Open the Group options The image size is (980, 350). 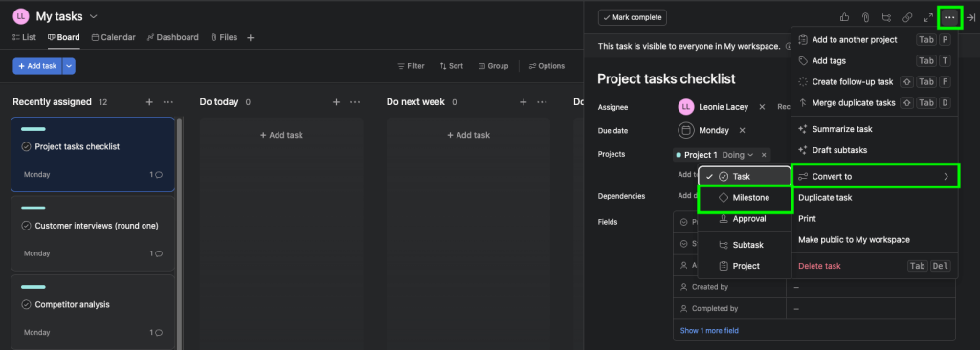pos(493,66)
